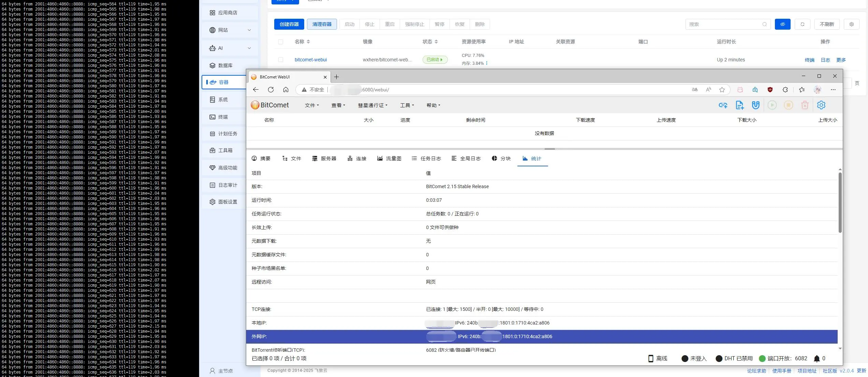Open bitcomet-webui container link
This screenshot has height=377, width=868.
point(311,60)
